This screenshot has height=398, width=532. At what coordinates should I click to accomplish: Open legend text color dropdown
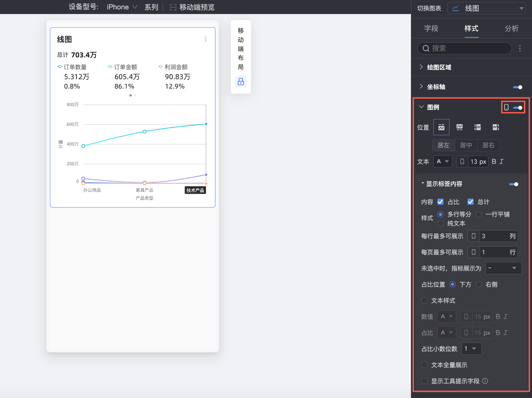pos(443,162)
